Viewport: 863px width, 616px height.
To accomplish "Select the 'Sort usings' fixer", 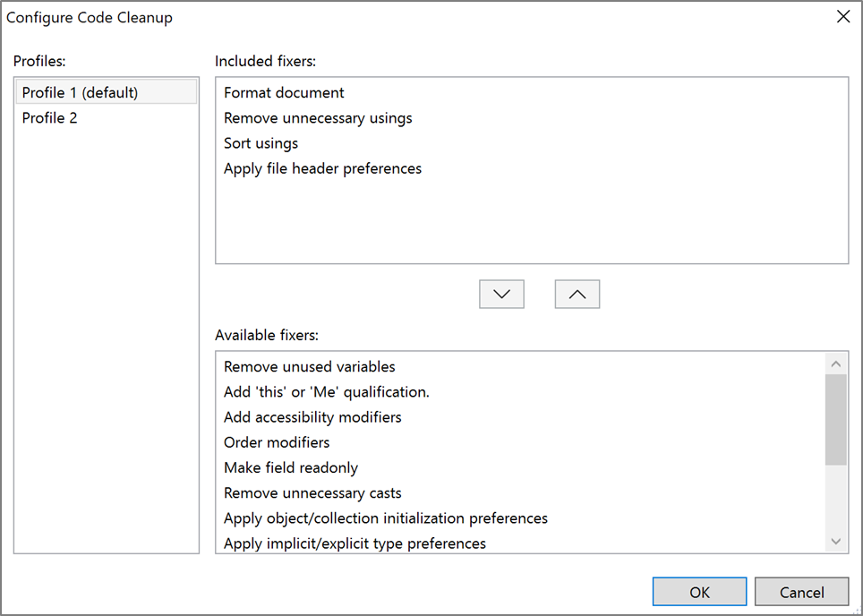I will (x=261, y=142).
